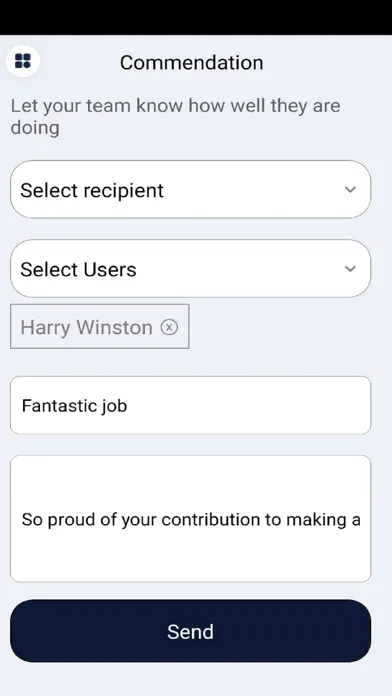Open the Select Users dropdown
The width and height of the screenshot is (392, 696).
pyautogui.click(x=190, y=269)
